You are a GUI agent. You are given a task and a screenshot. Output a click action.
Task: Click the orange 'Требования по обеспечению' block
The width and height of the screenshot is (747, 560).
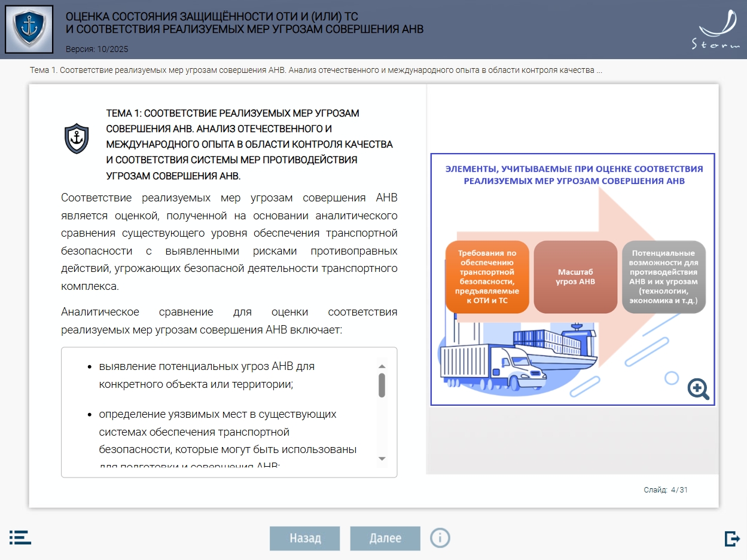pos(487,277)
